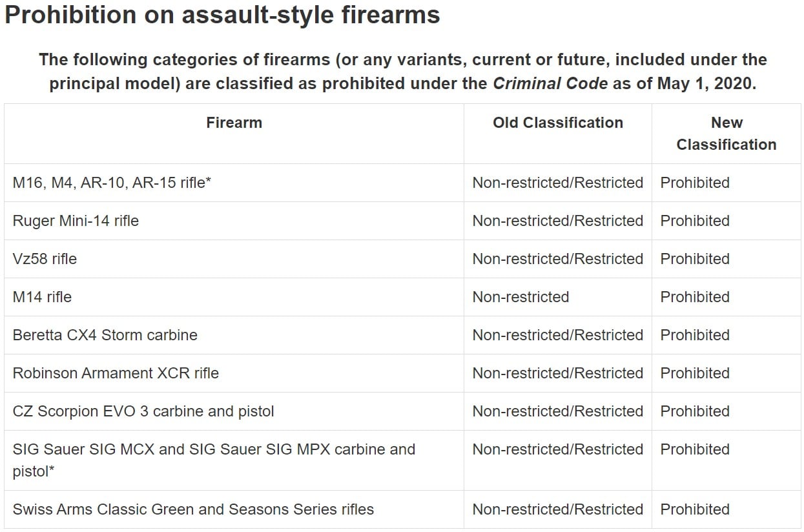
Task: Click Prohibited cell in the Vz58 row
Action: 695,259
